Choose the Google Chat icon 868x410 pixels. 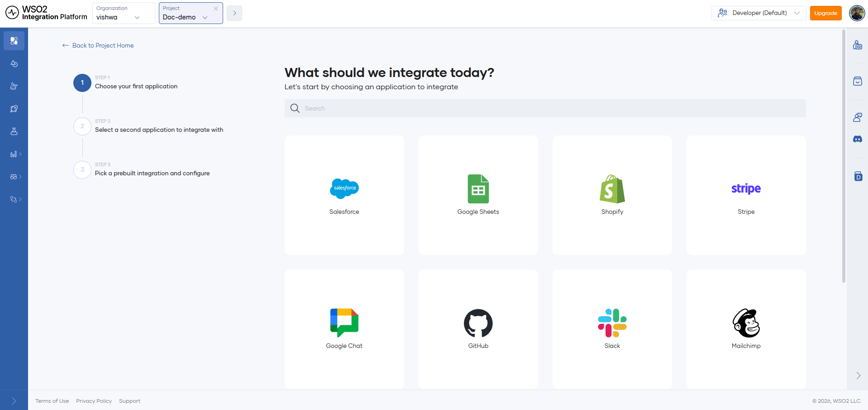click(344, 323)
